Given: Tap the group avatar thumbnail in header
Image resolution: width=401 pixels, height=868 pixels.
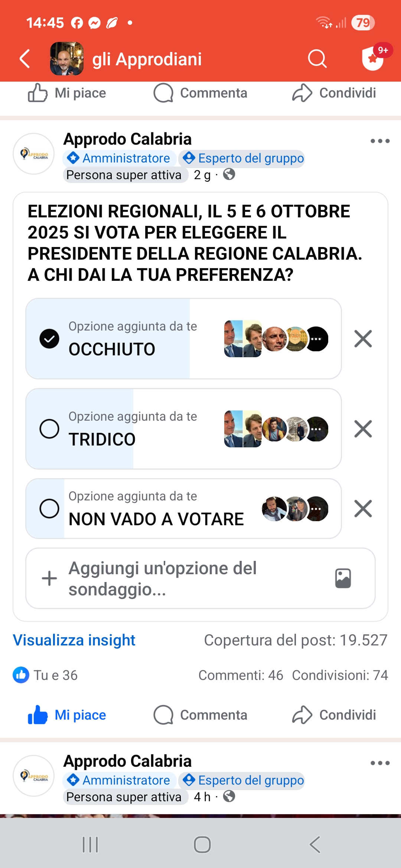Looking at the screenshot, I should (x=67, y=59).
